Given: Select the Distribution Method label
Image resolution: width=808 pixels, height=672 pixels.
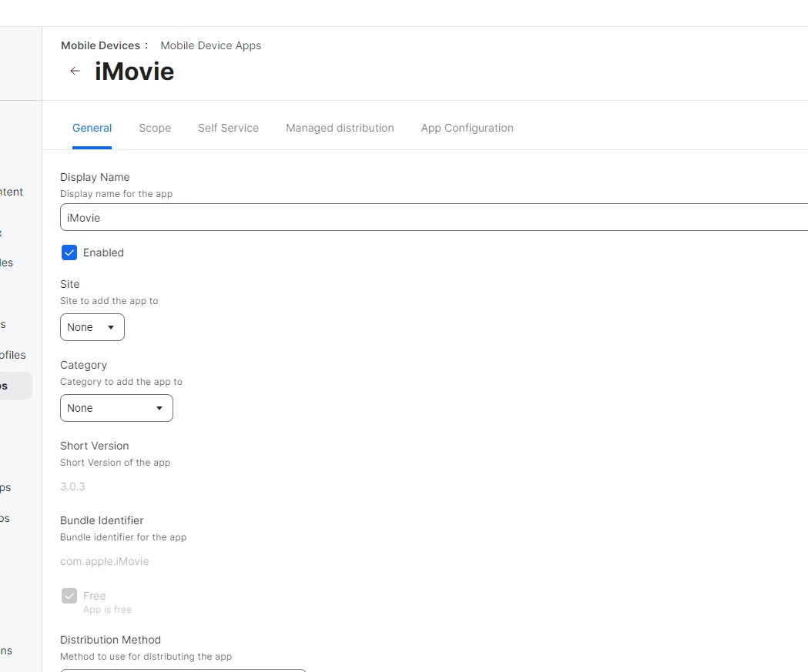Looking at the screenshot, I should tap(110, 640).
